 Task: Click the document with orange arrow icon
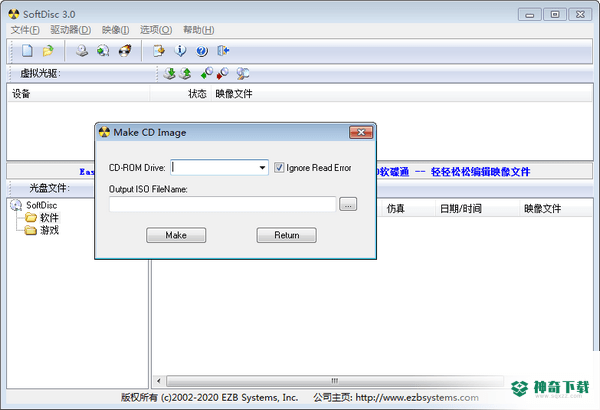(158, 51)
